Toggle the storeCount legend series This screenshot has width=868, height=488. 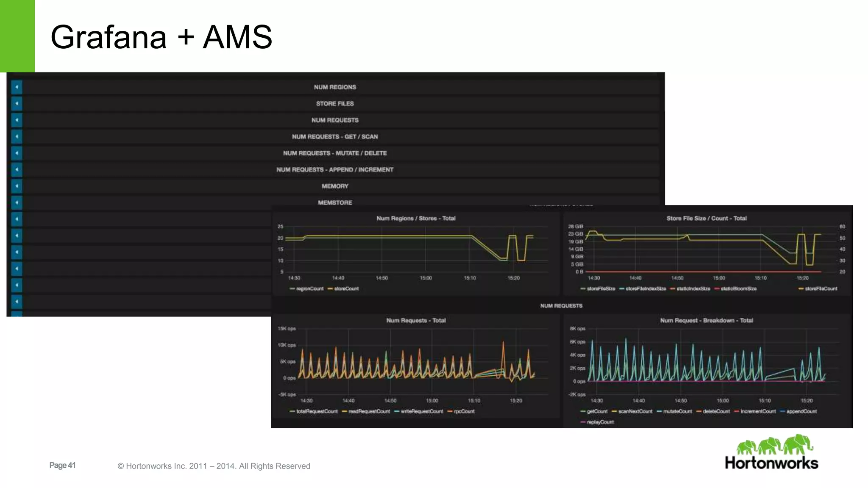coord(343,288)
